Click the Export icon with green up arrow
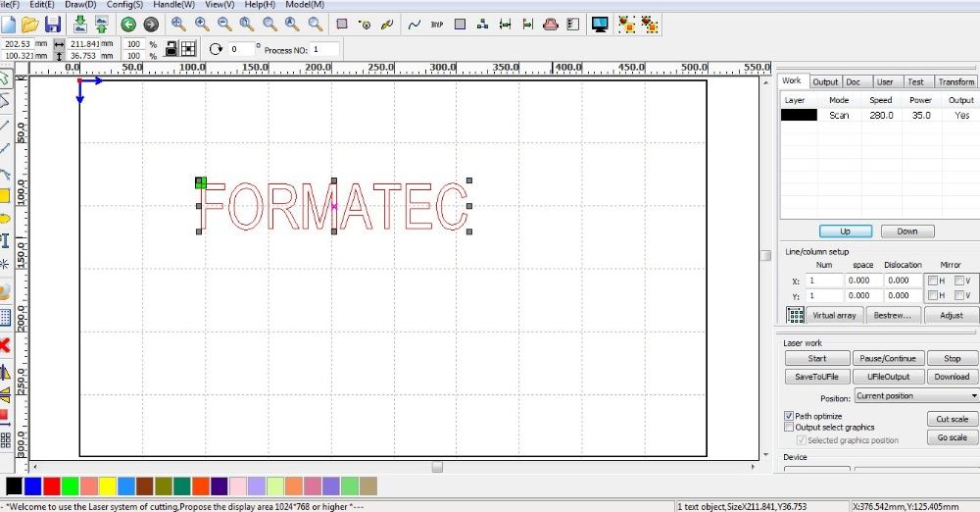 click(x=101, y=25)
